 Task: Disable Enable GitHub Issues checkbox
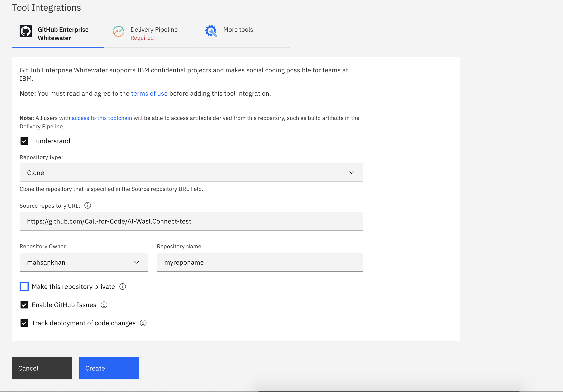coord(24,305)
